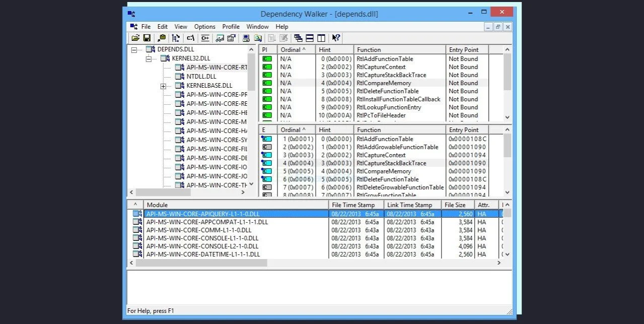Click the NTDLL.DLL module icon in tree
This screenshot has width=644, height=324.
pyautogui.click(x=180, y=77)
